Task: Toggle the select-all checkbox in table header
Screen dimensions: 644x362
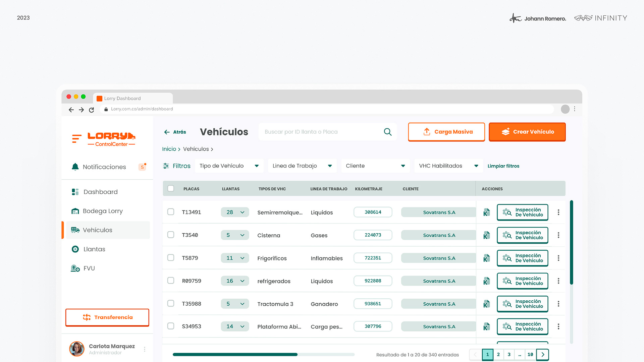Action: (x=171, y=188)
